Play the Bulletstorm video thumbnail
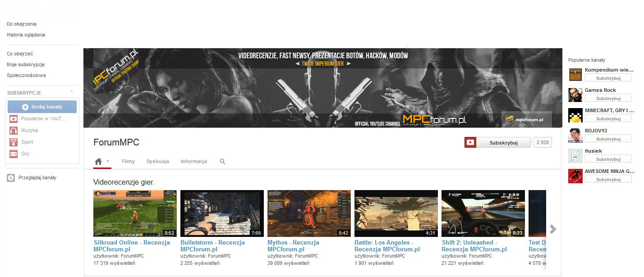Screen dimensions: 644x277 (x=222, y=213)
